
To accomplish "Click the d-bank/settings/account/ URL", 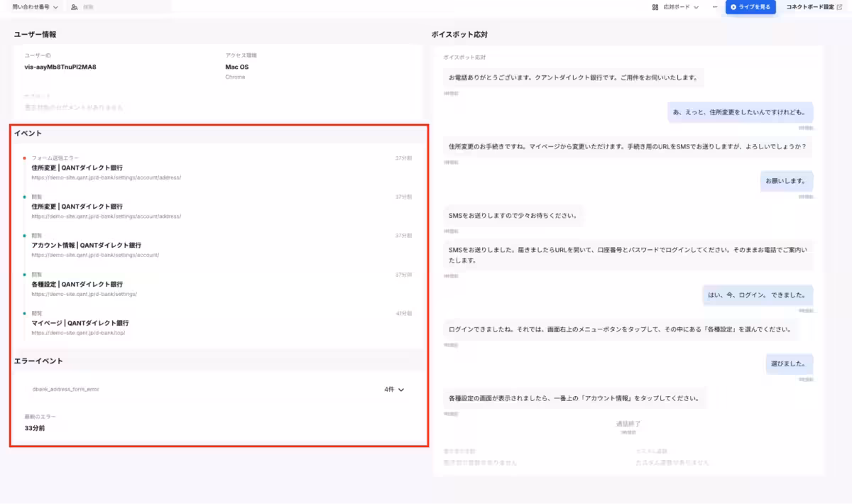I will (95, 255).
